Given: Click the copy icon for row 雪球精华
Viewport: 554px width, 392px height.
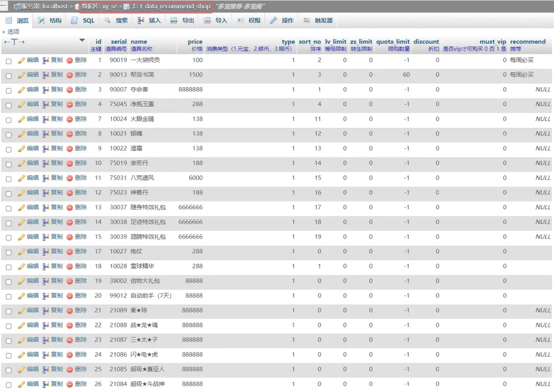Looking at the screenshot, I should [x=46, y=267].
